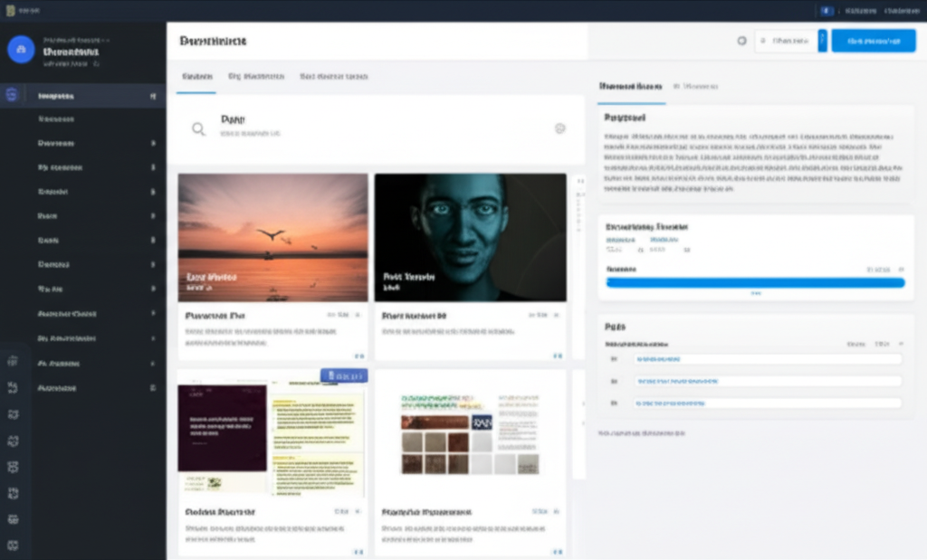This screenshot has width=927, height=560.
Task: Click the circular refresh icon in the top bar
Action: [742, 41]
